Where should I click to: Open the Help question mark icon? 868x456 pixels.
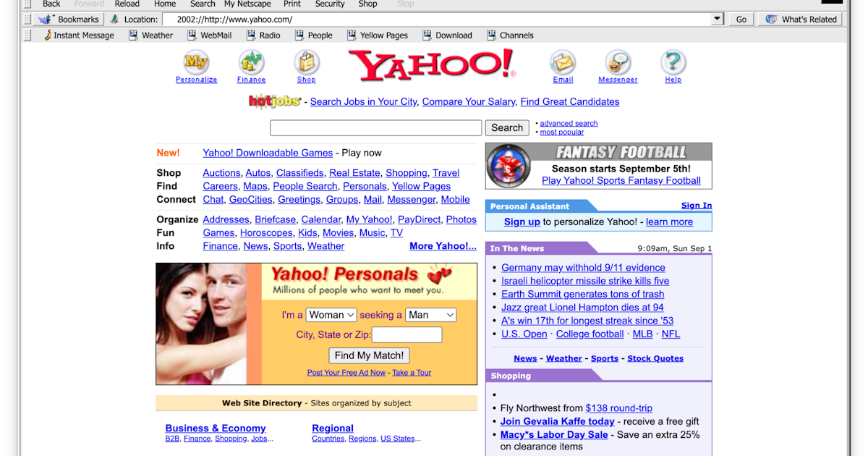pos(673,62)
